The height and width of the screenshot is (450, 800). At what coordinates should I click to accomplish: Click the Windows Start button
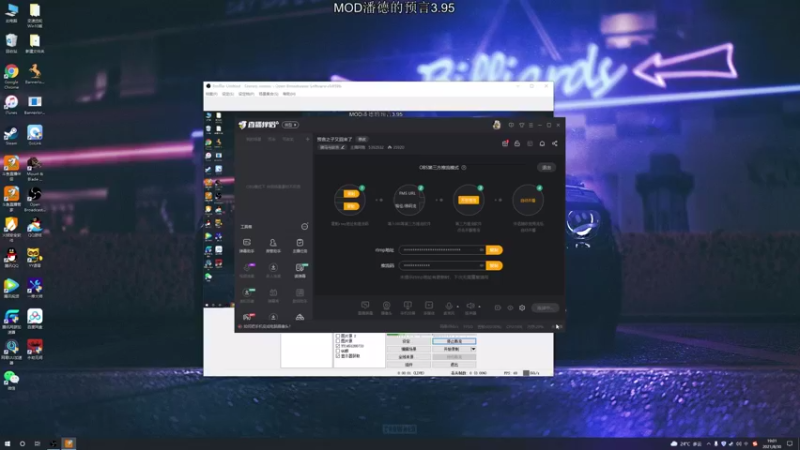pos(7,443)
